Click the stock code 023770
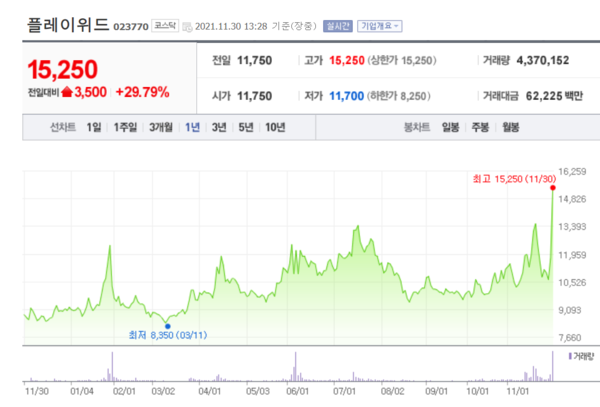This screenshot has height=407, width=600. pos(131,27)
